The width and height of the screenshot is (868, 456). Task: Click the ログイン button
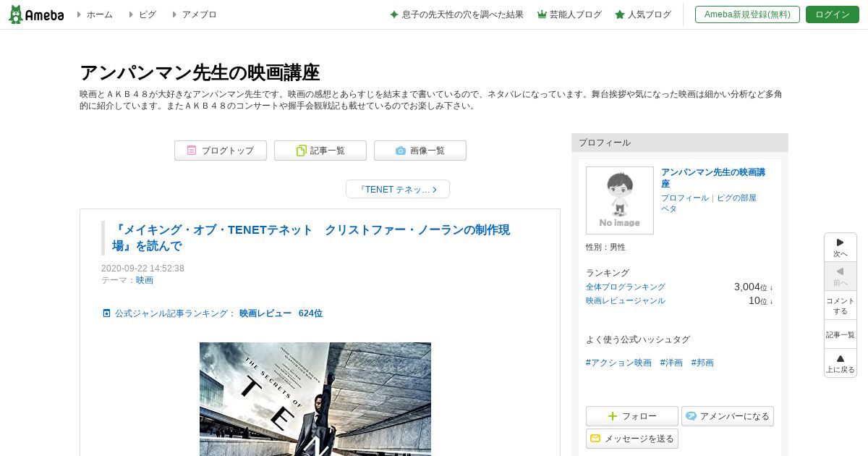tap(833, 14)
